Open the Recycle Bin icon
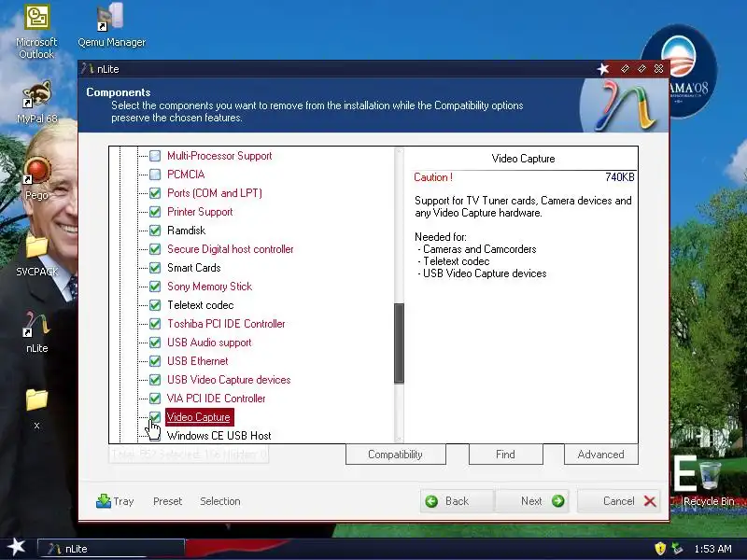This screenshot has width=747, height=560. click(x=709, y=484)
